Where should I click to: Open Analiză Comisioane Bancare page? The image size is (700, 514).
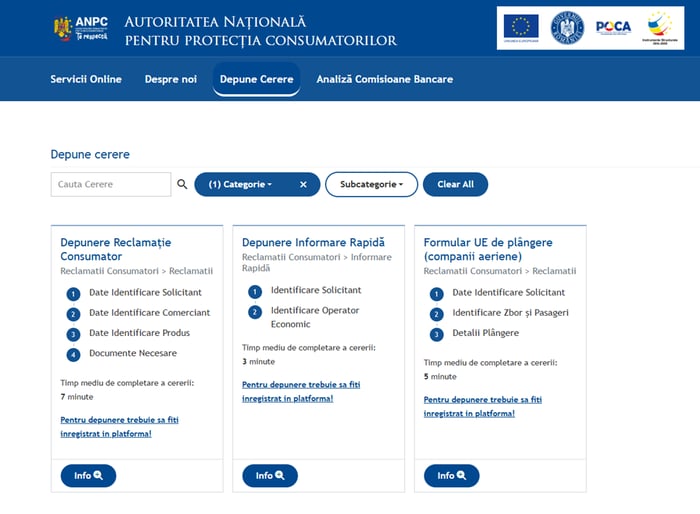coord(385,79)
